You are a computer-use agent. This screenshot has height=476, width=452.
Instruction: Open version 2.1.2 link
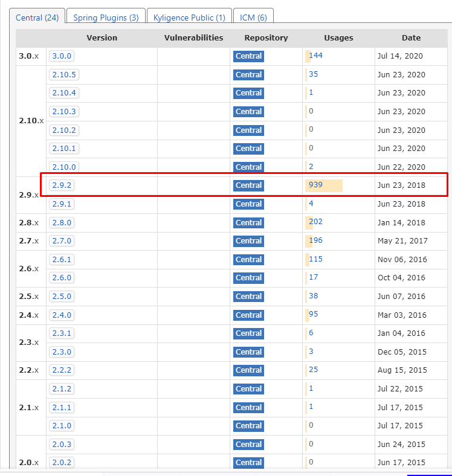pyautogui.click(x=62, y=389)
